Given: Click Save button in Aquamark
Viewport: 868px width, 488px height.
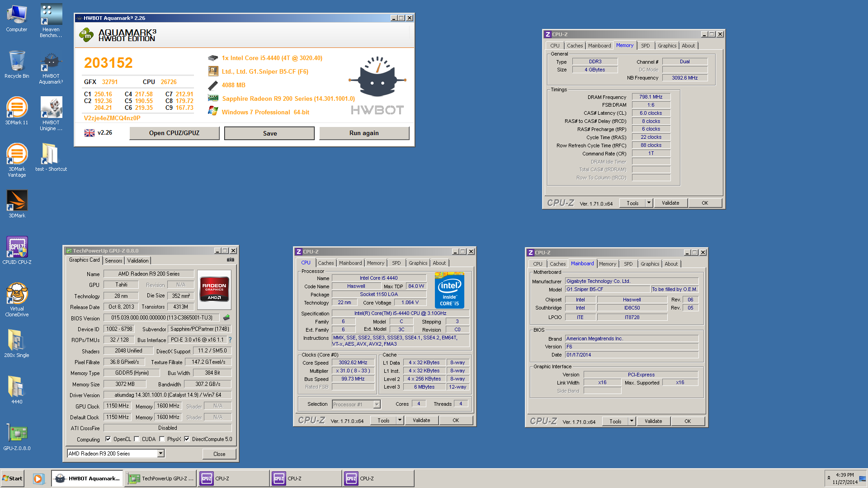Looking at the screenshot, I should tap(269, 133).
